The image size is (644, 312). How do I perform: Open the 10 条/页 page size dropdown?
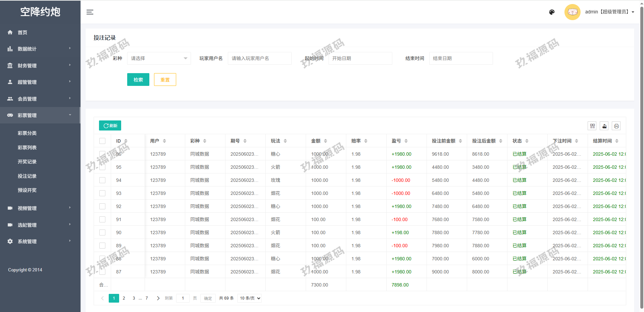[x=250, y=298]
